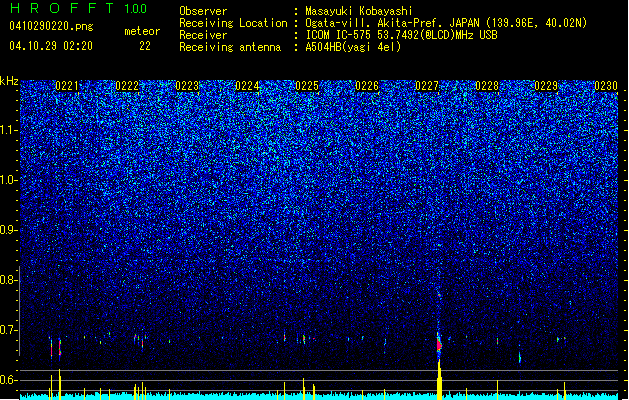
Task: Click the Observer field label
Action: (x=203, y=11)
